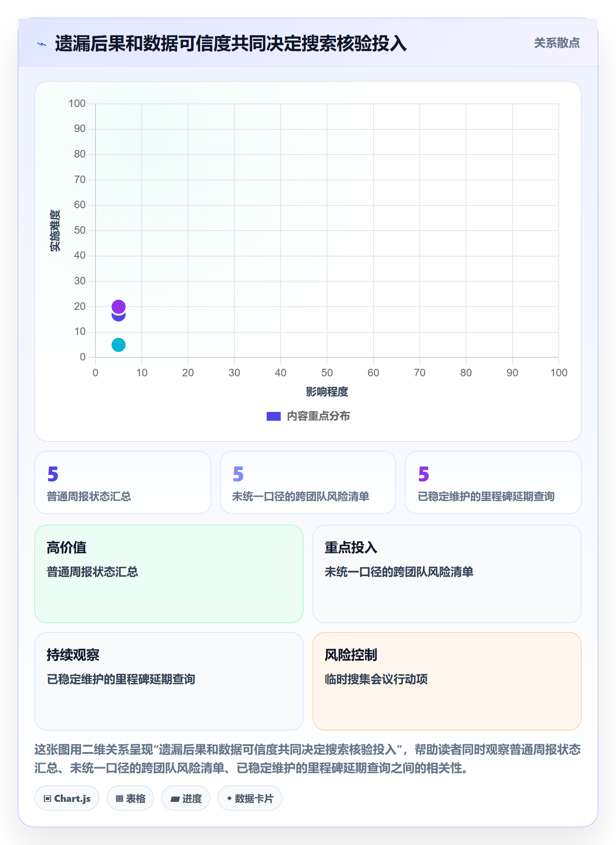Screen dimensions: 616x845
Task: Click the 实施难度 axis title
Action: tap(55, 231)
